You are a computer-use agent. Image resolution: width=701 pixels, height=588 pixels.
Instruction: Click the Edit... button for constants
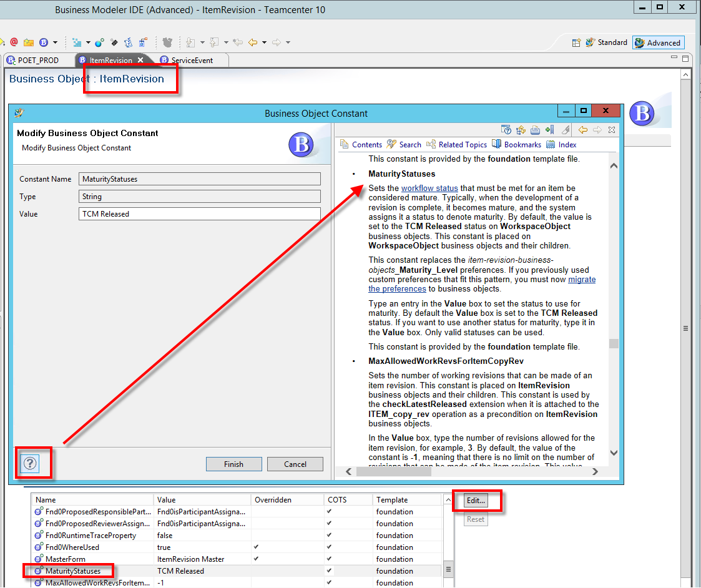tap(476, 501)
